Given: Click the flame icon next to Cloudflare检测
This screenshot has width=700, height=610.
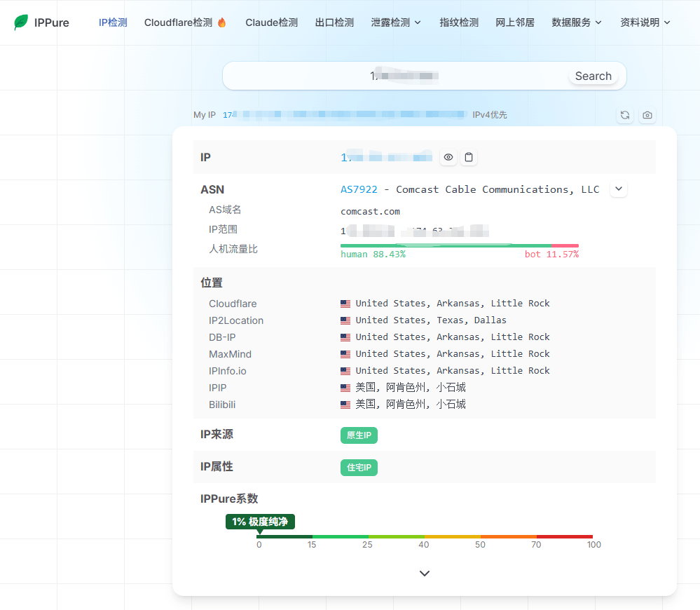Looking at the screenshot, I should point(222,22).
